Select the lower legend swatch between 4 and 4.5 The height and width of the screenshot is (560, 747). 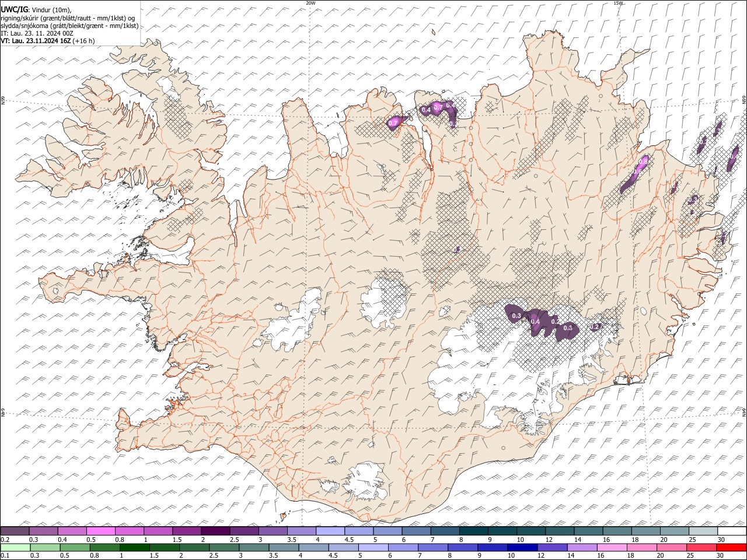pos(313,547)
